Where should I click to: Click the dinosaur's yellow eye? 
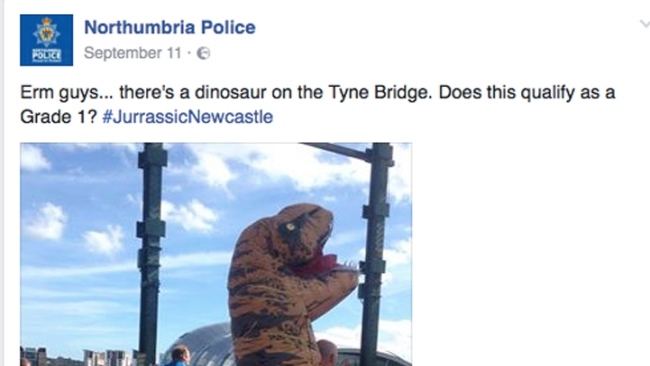point(291,227)
